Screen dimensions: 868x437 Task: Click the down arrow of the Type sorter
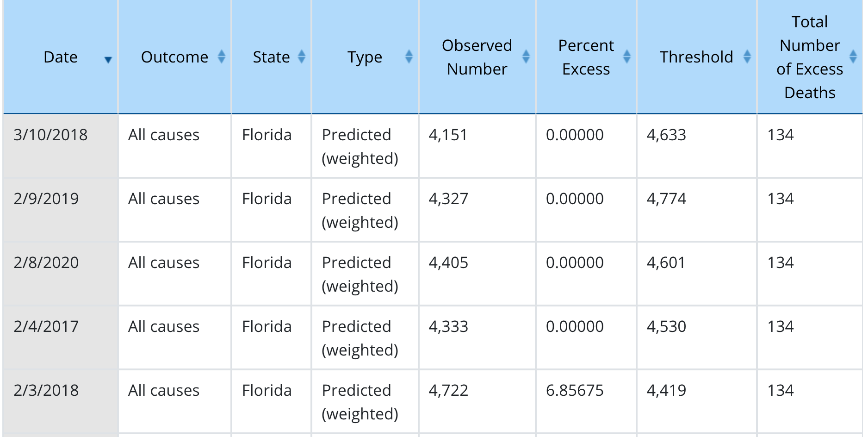click(x=409, y=62)
